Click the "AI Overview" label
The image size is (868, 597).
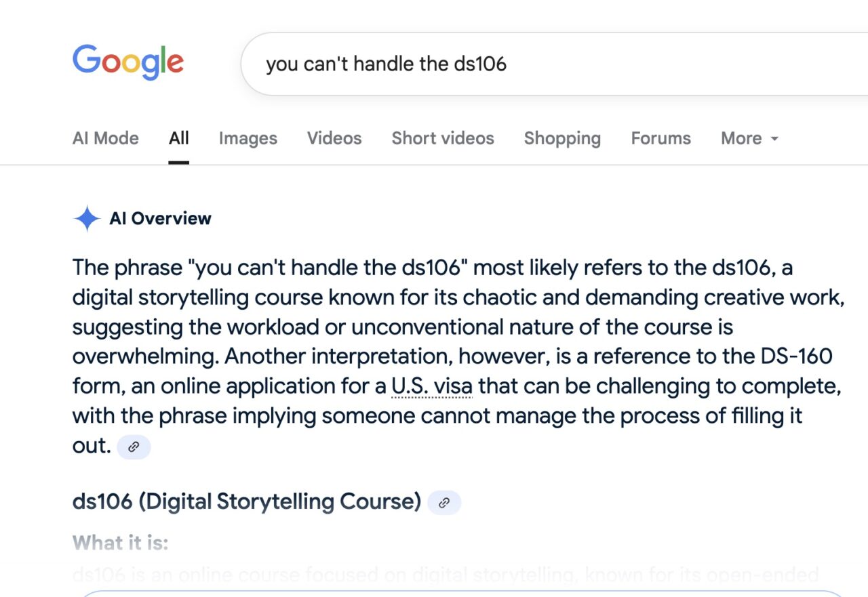pos(160,218)
